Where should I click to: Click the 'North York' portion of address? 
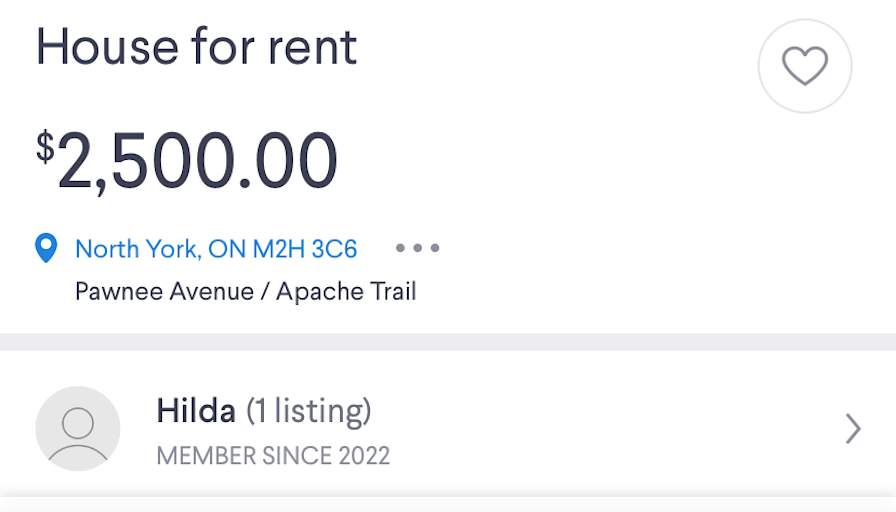tap(137, 248)
